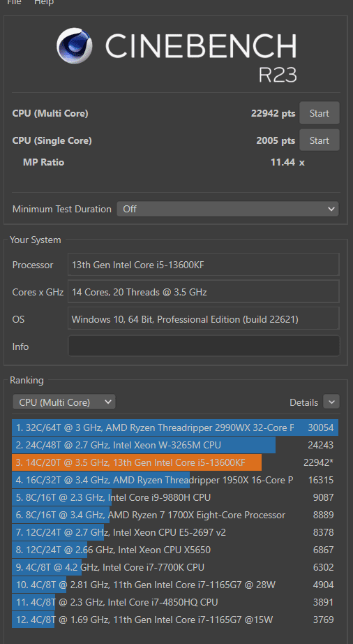Select the Threadripper 2990WX ranking entry

175,427
